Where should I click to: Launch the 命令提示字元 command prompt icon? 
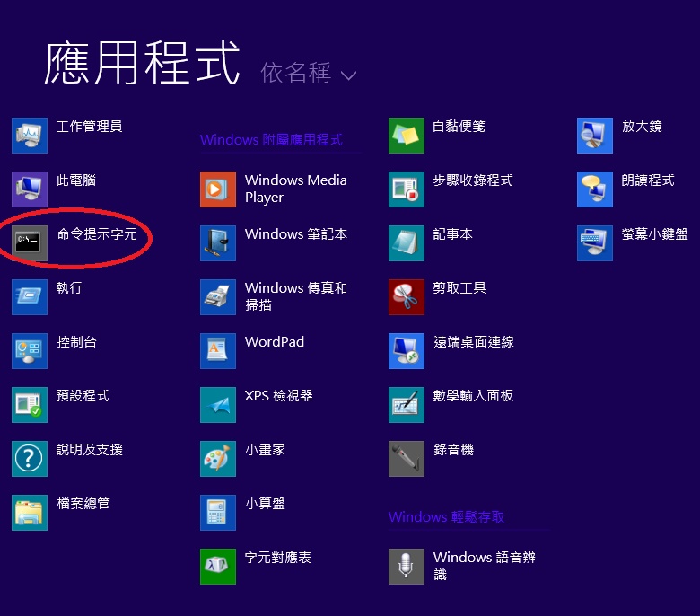tap(30, 243)
